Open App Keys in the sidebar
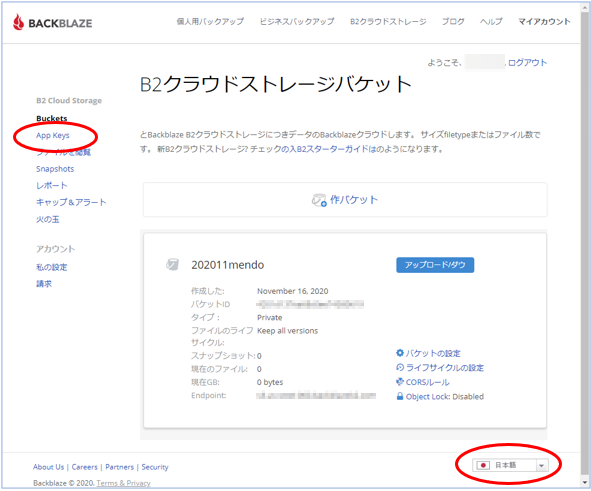This screenshot has height=491, width=591. click(x=53, y=135)
